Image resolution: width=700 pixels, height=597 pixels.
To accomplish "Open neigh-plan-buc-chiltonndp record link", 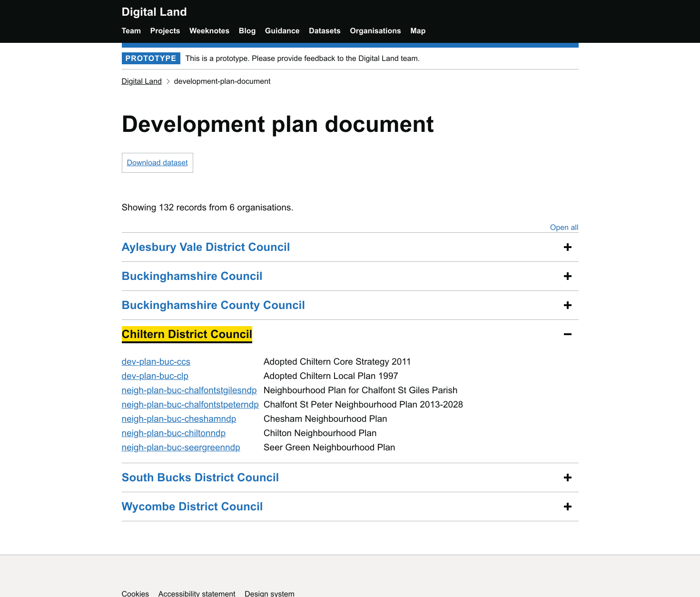I will [174, 433].
